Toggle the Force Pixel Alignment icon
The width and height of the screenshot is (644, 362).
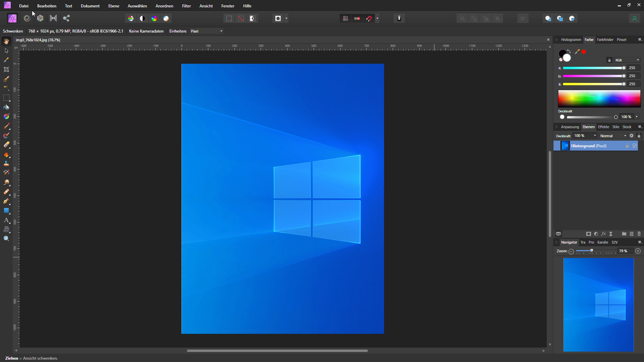[345, 18]
